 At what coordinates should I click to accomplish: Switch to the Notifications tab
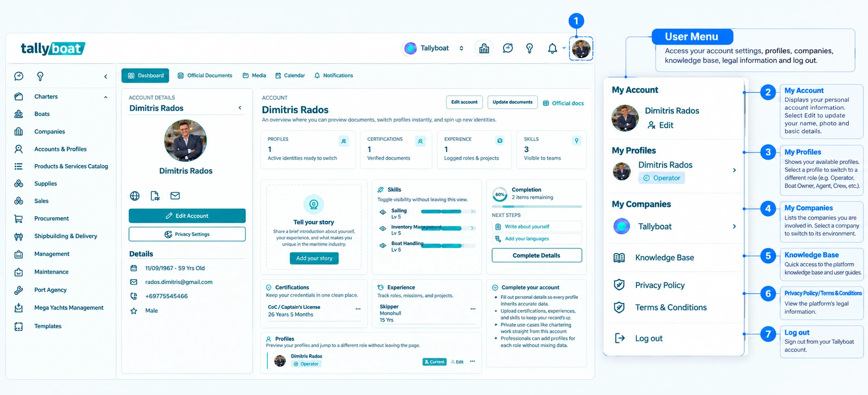coord(334,76)
